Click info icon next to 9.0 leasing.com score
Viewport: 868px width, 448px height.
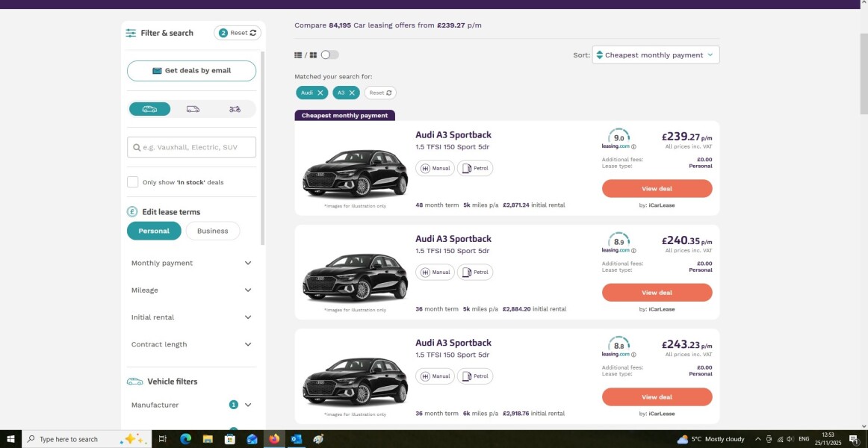click(x=633, y=146)
